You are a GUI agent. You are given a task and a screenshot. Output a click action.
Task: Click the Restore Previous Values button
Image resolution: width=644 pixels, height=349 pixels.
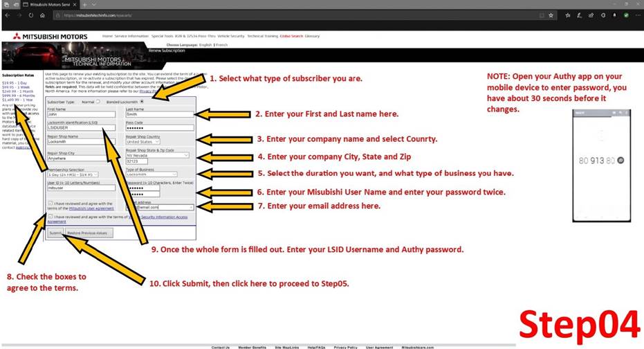(x=89, y=233)
